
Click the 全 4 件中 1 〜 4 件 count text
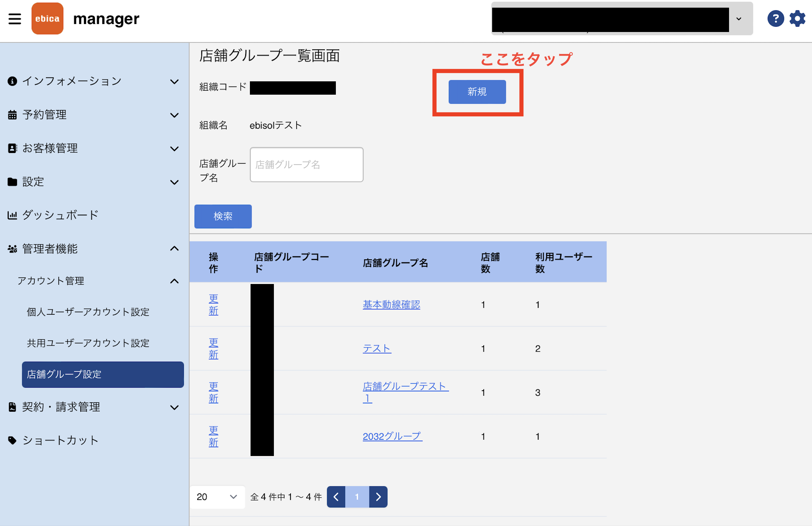(286, 497)
